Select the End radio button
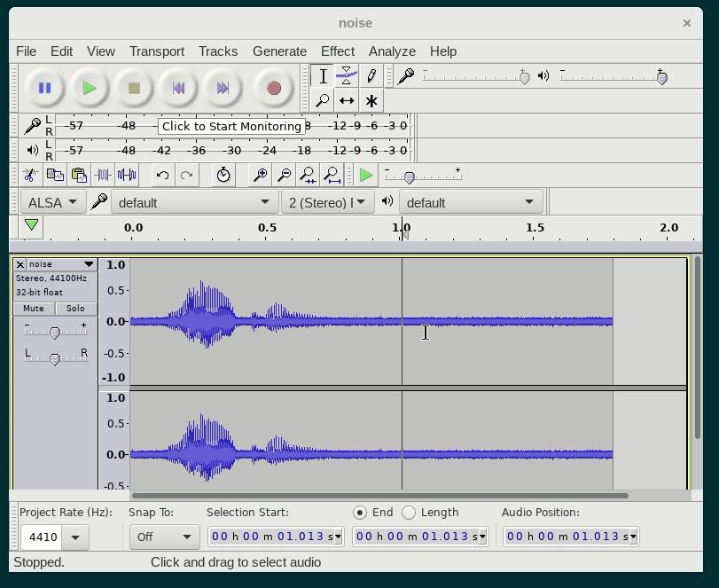Image resolution: width=719 pixels, height=588 pixels. [x=361, y=512]
